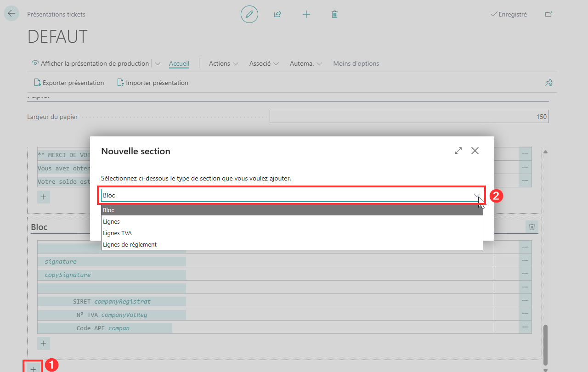Click the Largeur du papier field

(409, 117)
